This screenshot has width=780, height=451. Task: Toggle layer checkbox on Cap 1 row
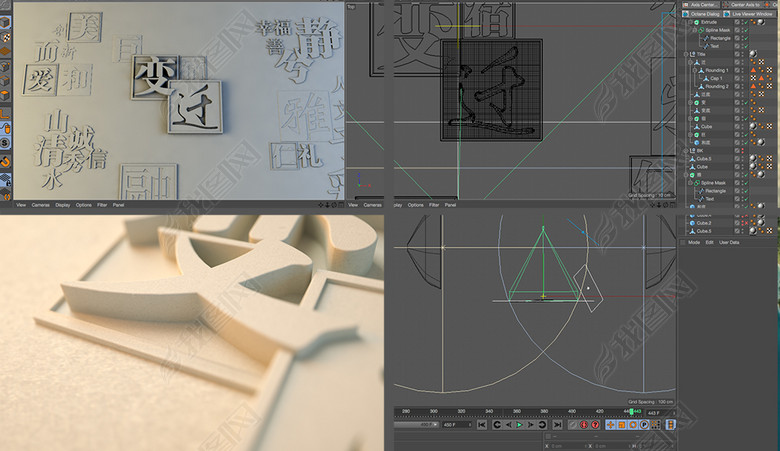tap(737, 78)
